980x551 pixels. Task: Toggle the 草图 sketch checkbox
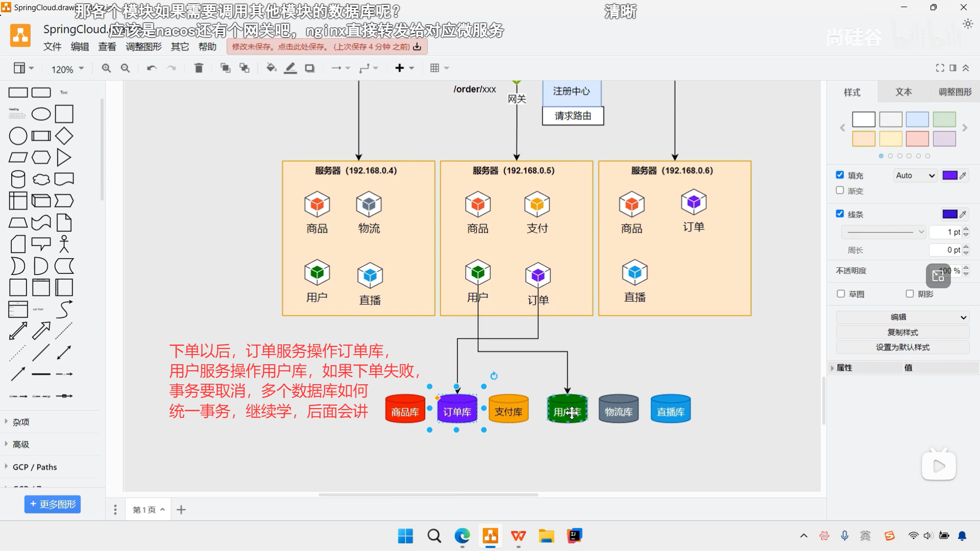click(840, 294)
